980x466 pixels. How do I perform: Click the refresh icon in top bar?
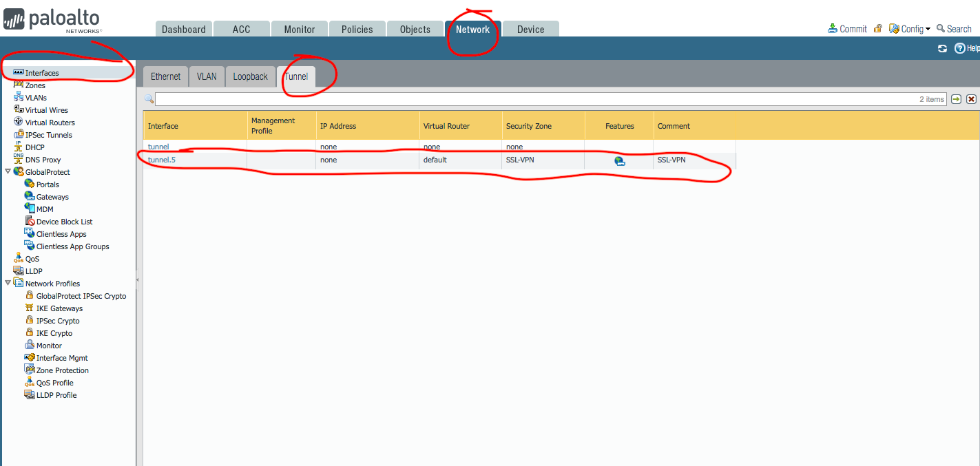pyautogui.click(x=942, y=48)
